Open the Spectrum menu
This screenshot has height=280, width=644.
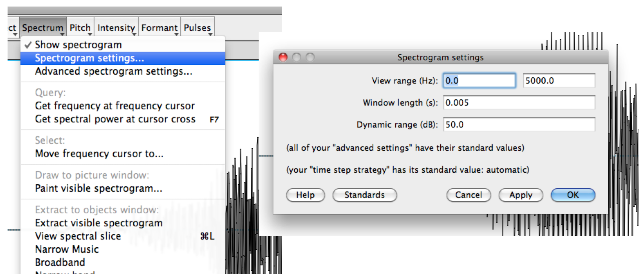43,28
